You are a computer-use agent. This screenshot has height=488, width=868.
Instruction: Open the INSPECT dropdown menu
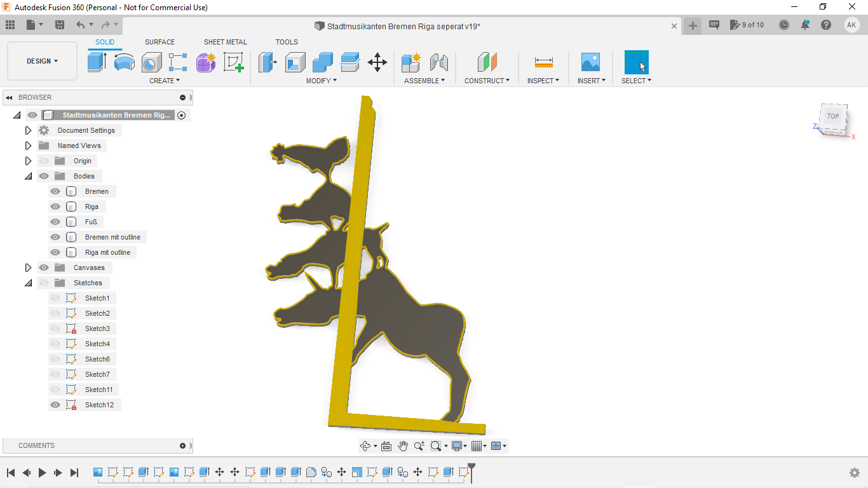tap(543, 81)
